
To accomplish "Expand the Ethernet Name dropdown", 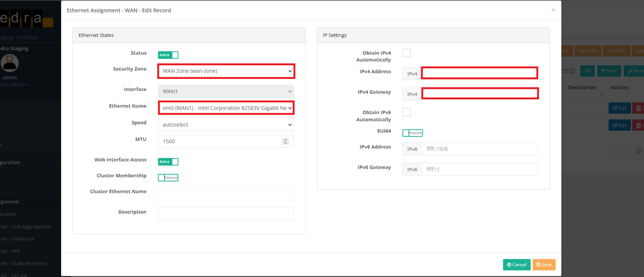I will 226,108.
